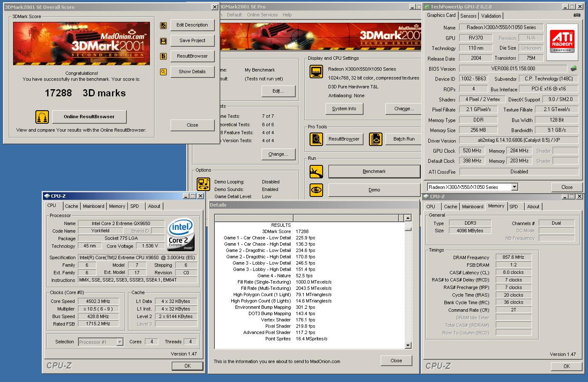Start the Benchmark run button
The image size is (588, 382).
pos(374,172)
